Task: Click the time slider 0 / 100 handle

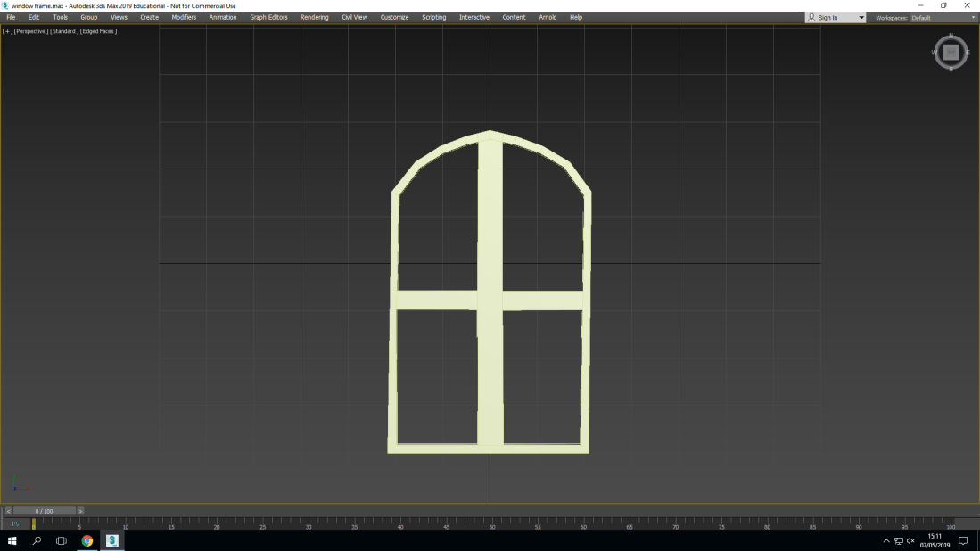Action: (x=44, y=511)
